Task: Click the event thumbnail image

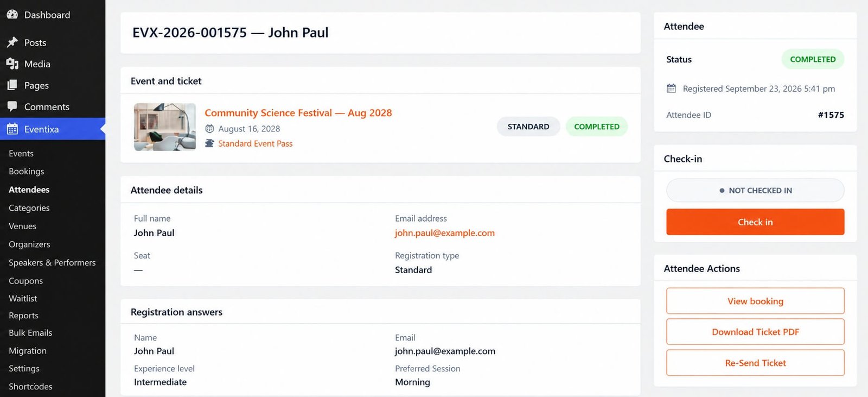Action: point(165,127)
